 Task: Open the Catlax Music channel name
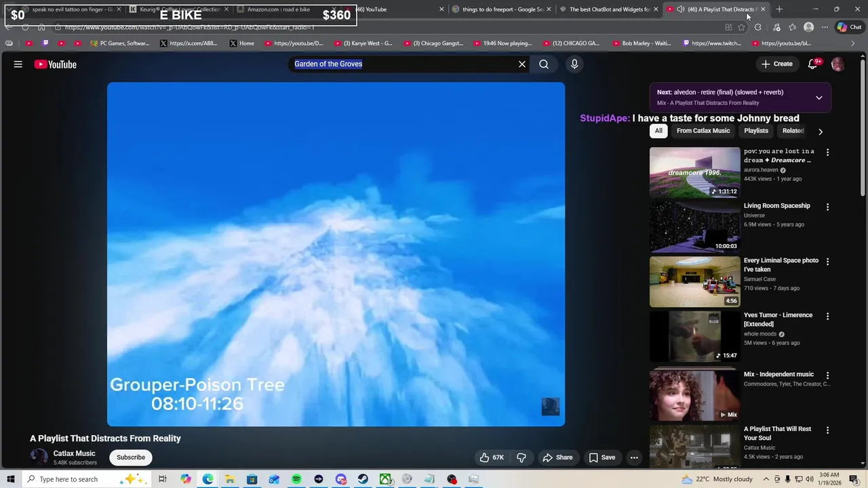pyautogui.click(x=75, y=453)
